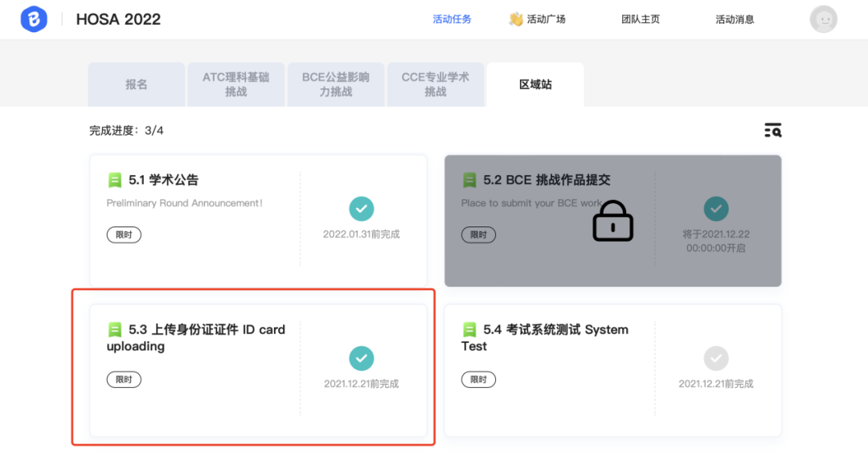Viewport: 868px width, 453px height.
Task: Click the 2022.01.31前完成 deadline text
Action: click(362, 234)
